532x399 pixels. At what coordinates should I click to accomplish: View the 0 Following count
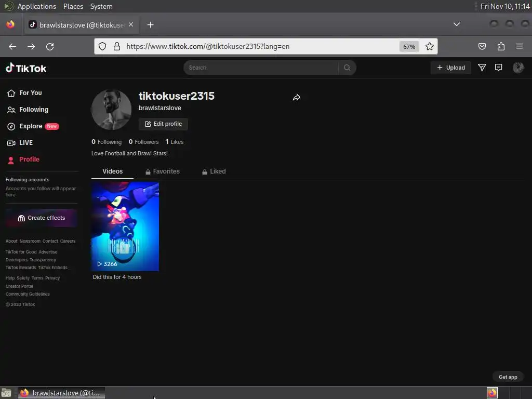pos(107,142)
